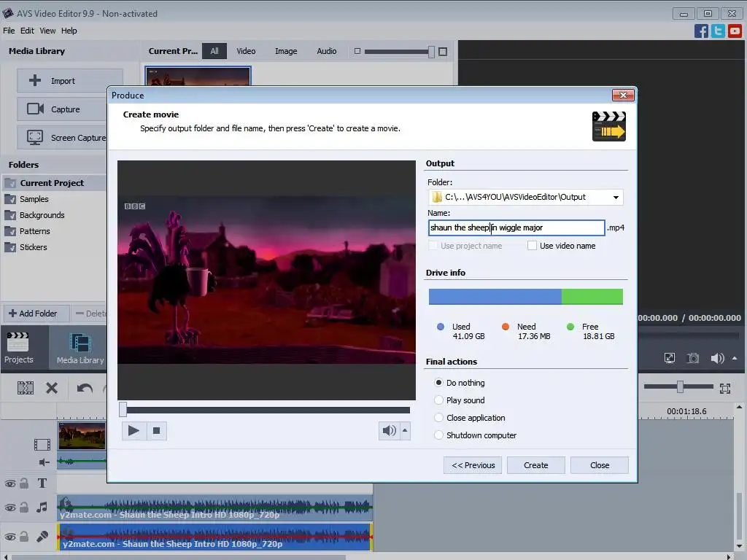Screen dimensions: 747x560
Task: Open the Help menu
Action: (x=69, y=31)
